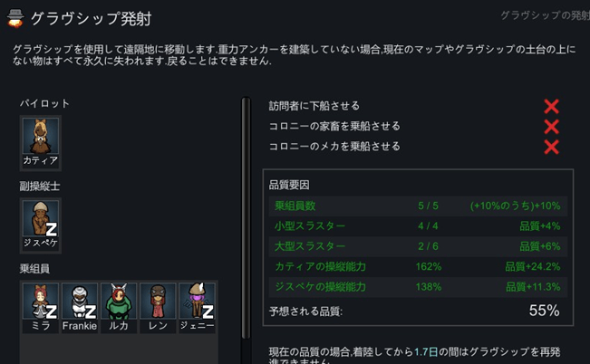The width and height of the screenshot is (590, 364).
Task: Click crew member ミラ portrait
Action: click(x=40, y=305)
